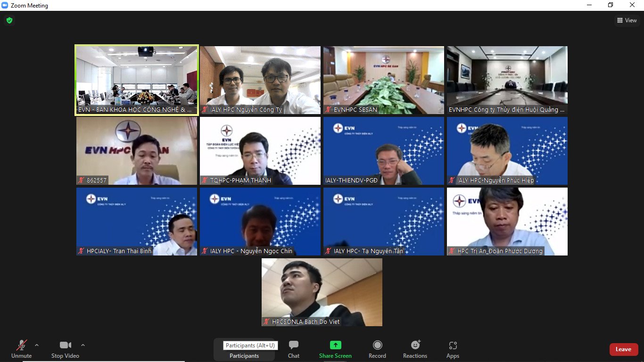Select HPCIALY- Tran Thai Binh video tile
This screenshot has height=362, width=644.
pos(137,222)
